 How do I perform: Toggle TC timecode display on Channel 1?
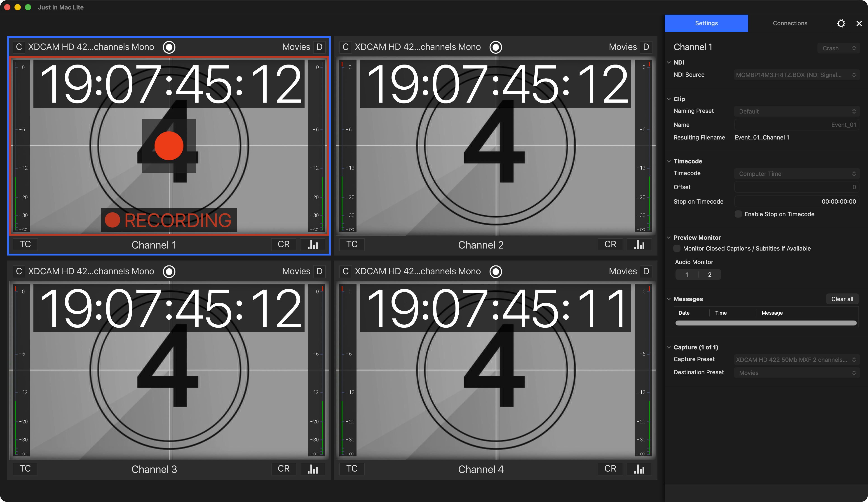(x=25, y=245)
